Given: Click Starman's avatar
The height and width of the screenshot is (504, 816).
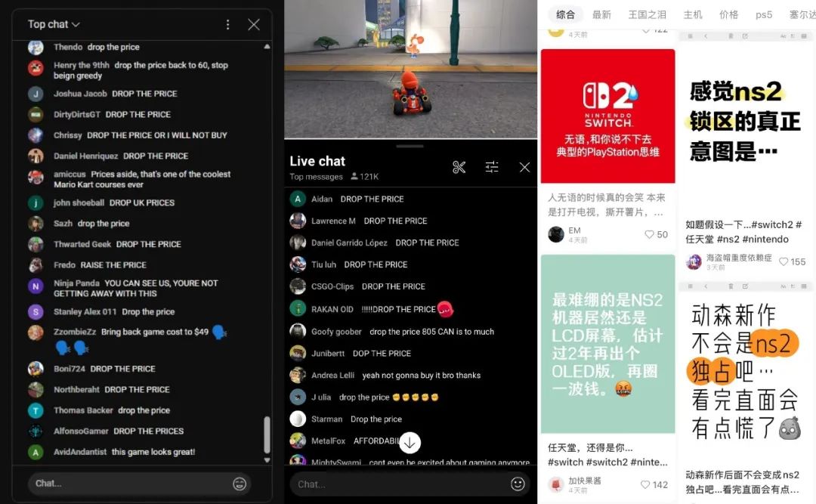Looking at the screenshot, I should 298,419.
